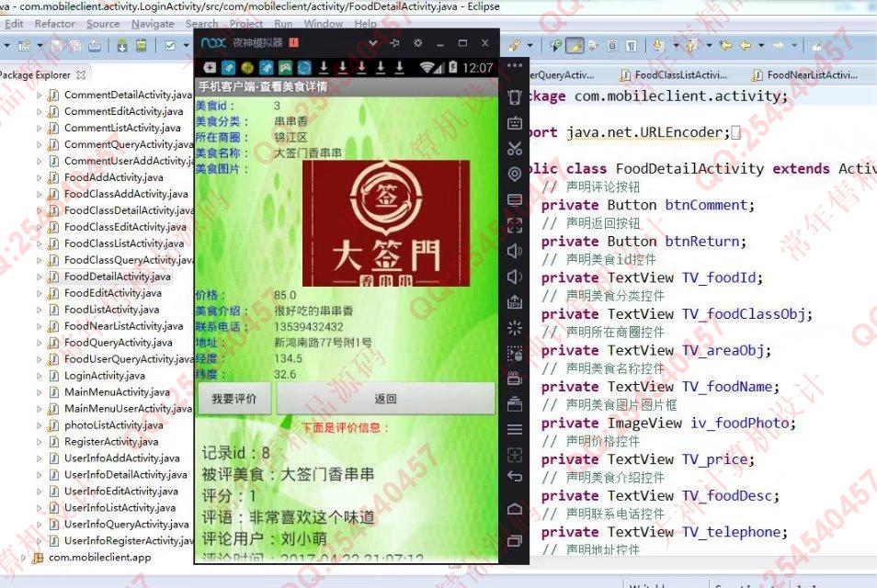Click the Nox three-dots more options icon
The width and height of the screenshot is (877, 588).
tap(515, 66)
